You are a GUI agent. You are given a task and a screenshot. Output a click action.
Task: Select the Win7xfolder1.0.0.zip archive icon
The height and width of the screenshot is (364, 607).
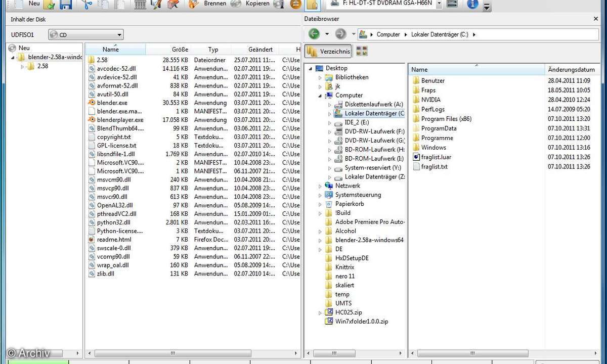(329, 322)
